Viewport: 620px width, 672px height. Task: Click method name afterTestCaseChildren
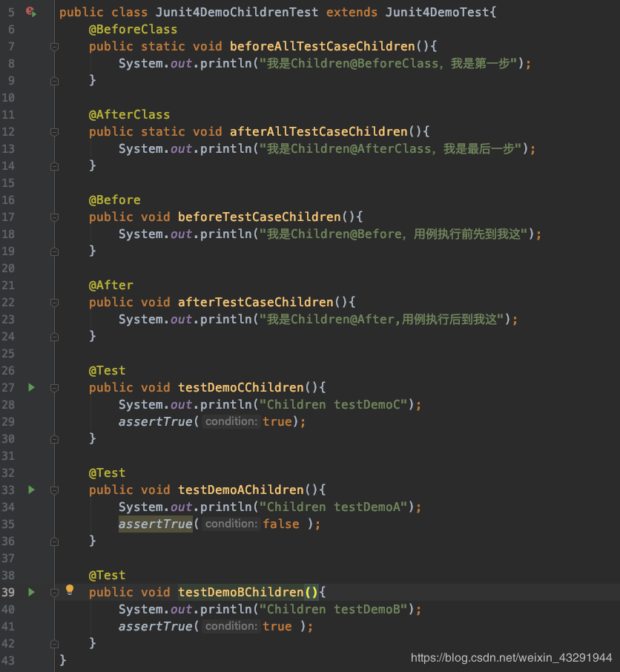point(255,302)
